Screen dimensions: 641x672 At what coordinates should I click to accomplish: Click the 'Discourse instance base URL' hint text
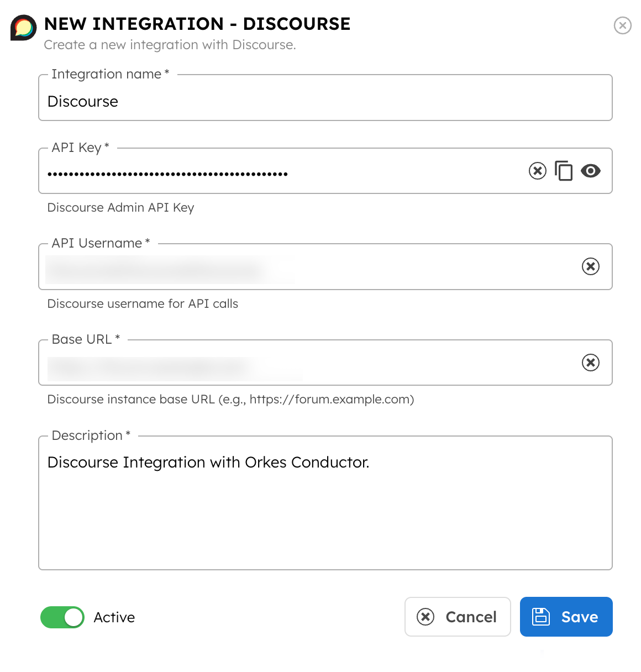230,400
